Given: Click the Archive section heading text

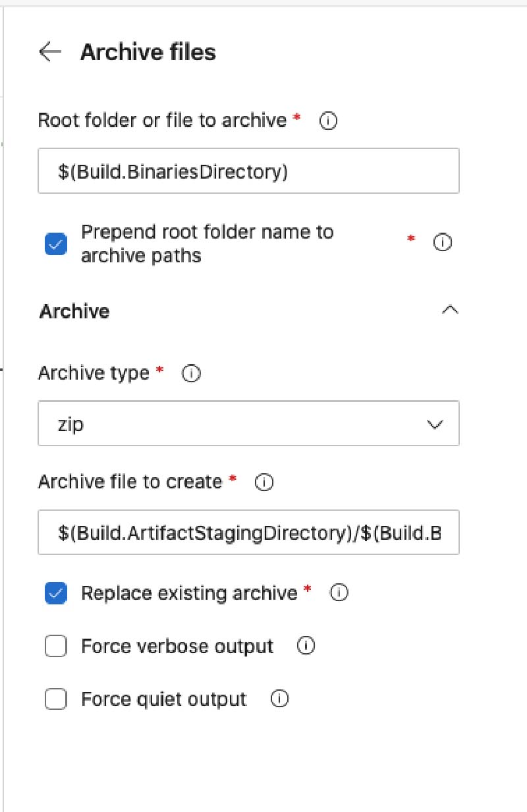Looking at the screenshot, I should (74, 311).
